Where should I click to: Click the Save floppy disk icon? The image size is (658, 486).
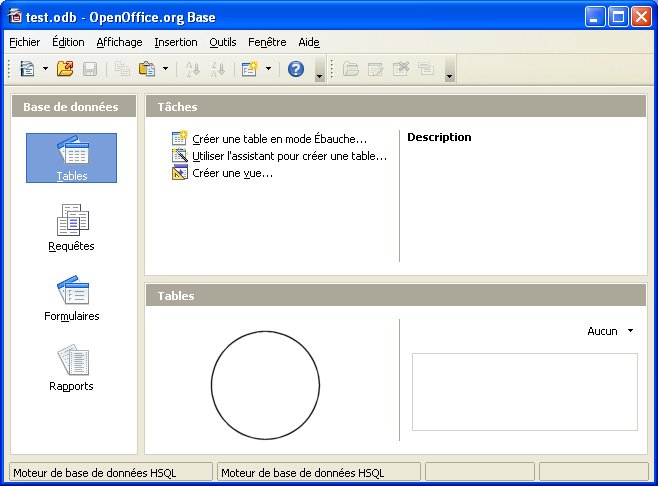[90, 69]
